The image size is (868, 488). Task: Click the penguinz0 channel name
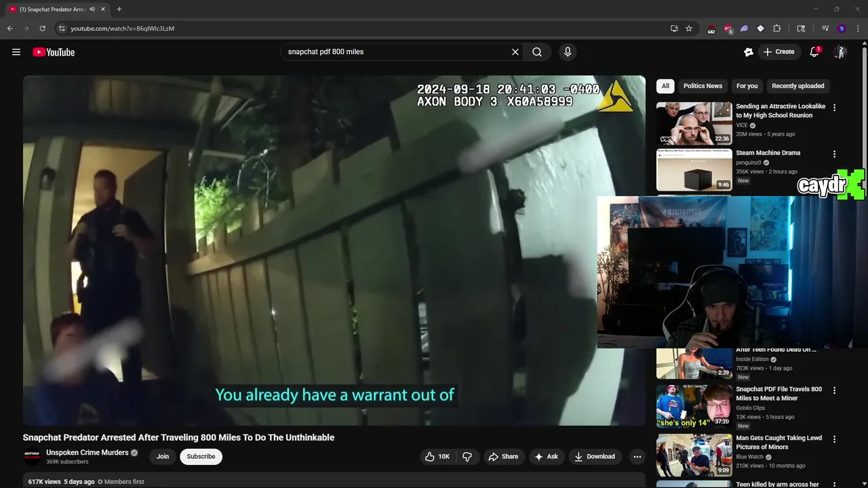pos(748,163)
